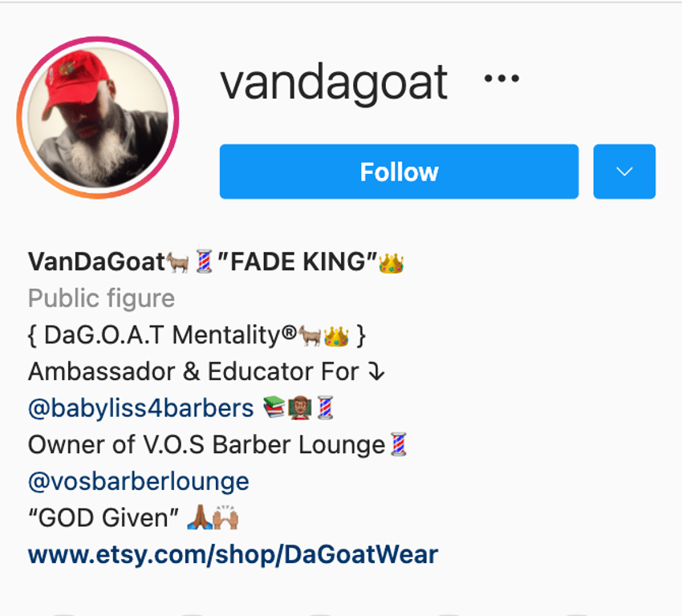This screenshot has width=682, height=616.
Task: Open the three-dot options menu beside vandagoat
Action: pos(501,79)
